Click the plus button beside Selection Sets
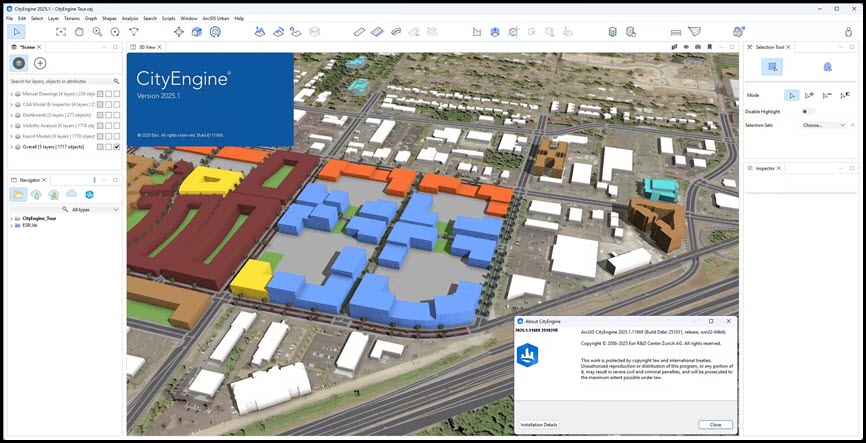The height and width of the screenshot is (443, 866). pyautogui.click(x=853, y=125)
